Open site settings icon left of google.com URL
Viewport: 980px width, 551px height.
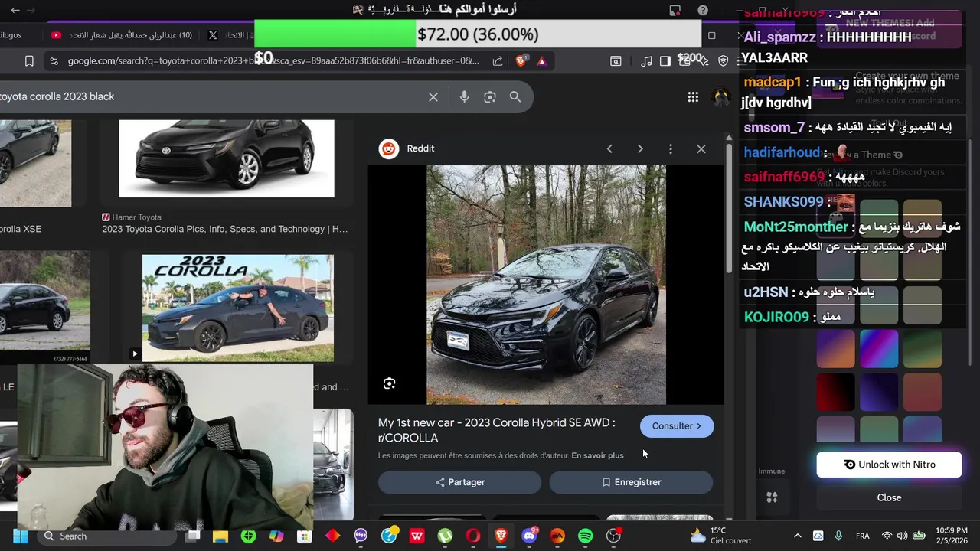(x=53, y=61)
